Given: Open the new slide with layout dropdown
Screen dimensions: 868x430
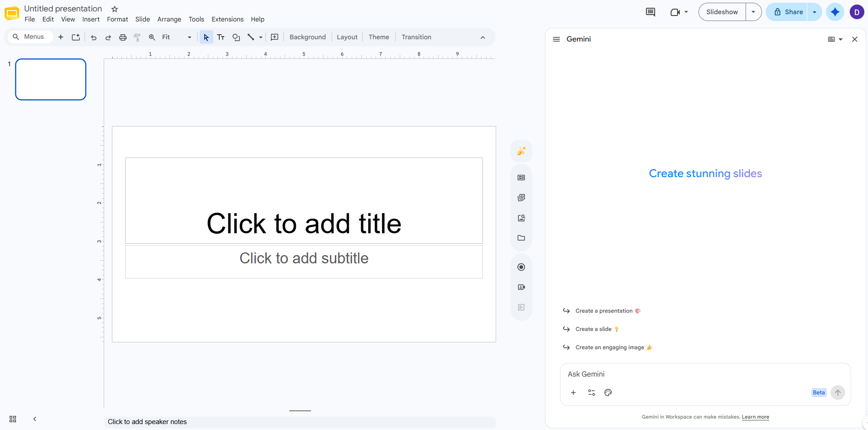Looking at the screenshot, I should (x=76, y=37).
